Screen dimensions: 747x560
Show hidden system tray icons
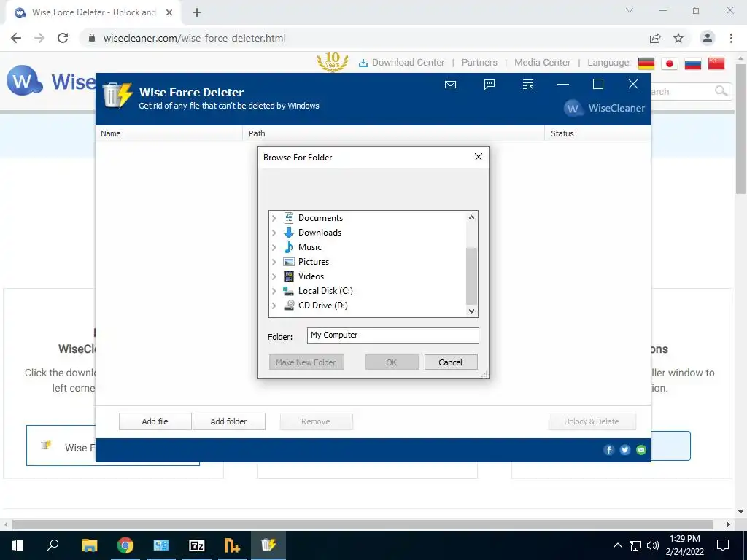click(x=617, y=545)
